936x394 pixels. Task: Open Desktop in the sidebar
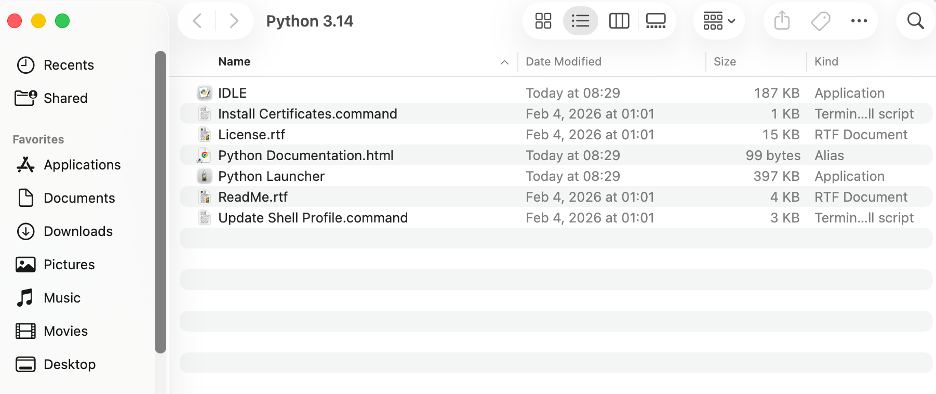pyautogui.click(x=69, y=364)
